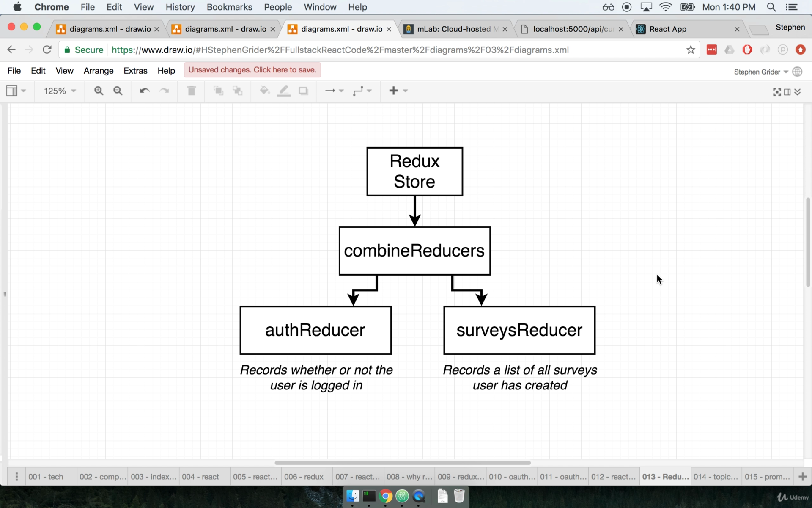Click the zoom out magnifier icon
Viewport: 812px width, 508px height.
pos(118,91)
